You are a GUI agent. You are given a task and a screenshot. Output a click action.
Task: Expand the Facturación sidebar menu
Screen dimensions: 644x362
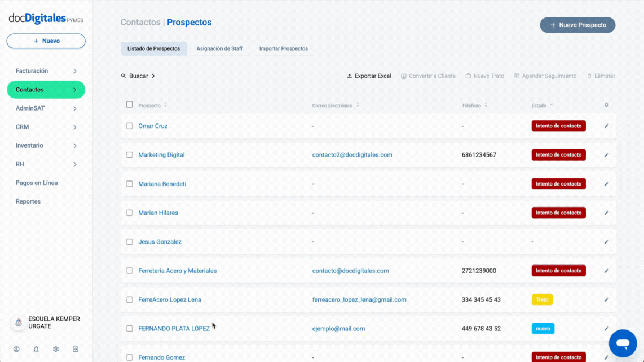pyautogui.click(x=46, y=71)
